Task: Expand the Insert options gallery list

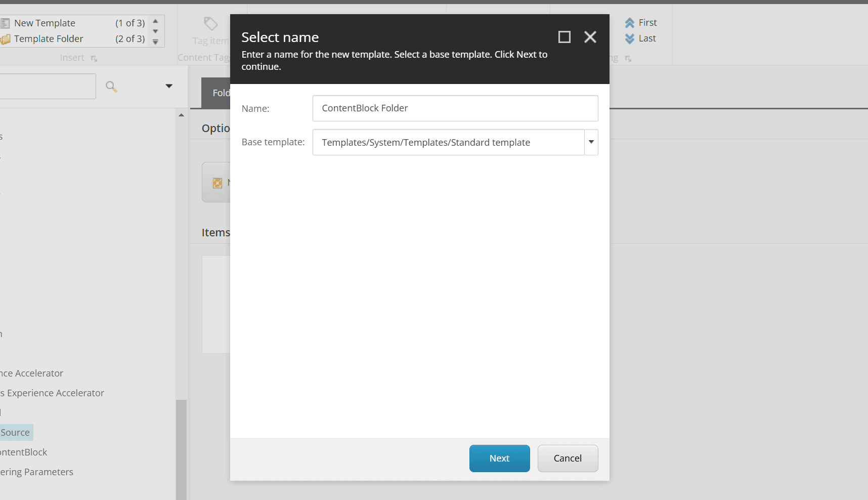Action: 155,42
